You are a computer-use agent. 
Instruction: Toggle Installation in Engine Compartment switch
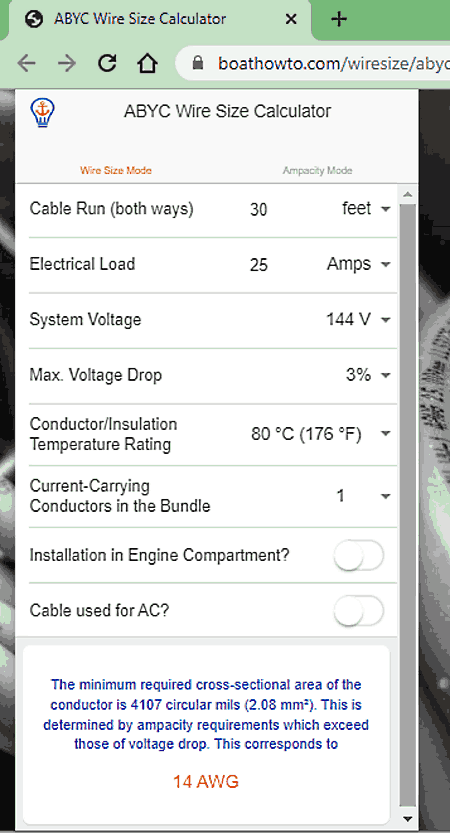tap(359, 556)
